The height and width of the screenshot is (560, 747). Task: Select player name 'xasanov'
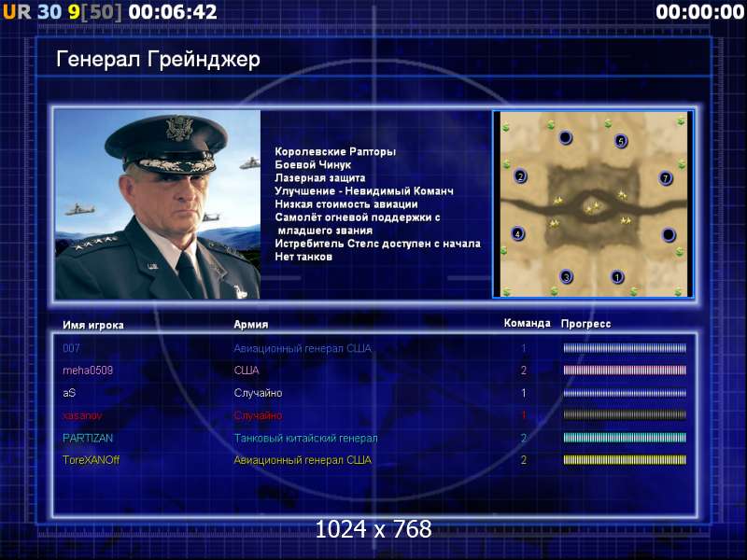(82, 415)
